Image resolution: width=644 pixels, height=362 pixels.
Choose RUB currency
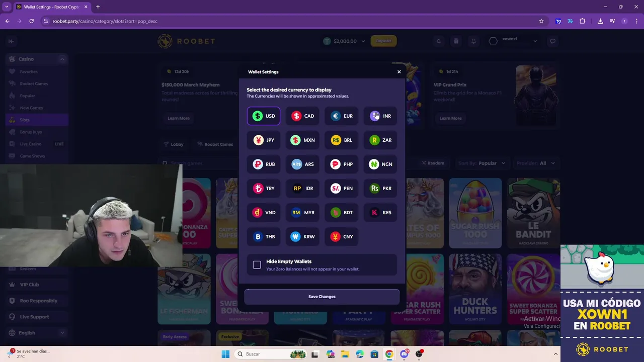click(x=264, y=164)
